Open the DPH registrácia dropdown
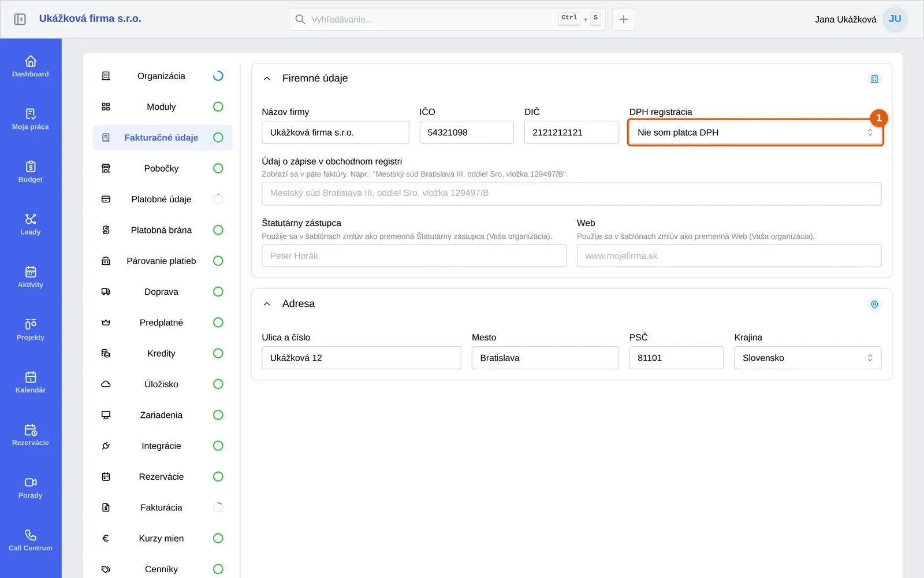This screenshot has height=578, width=924. click(x=755, y=132)
